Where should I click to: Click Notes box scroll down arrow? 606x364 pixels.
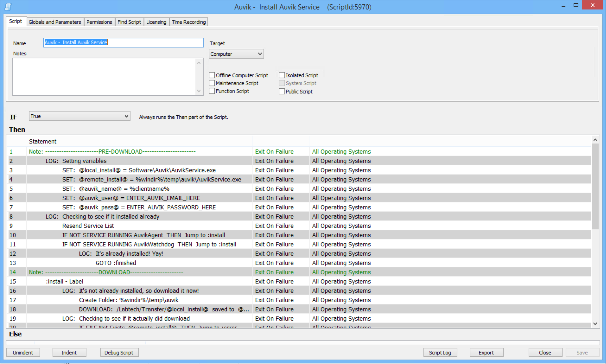click(199, 91)
